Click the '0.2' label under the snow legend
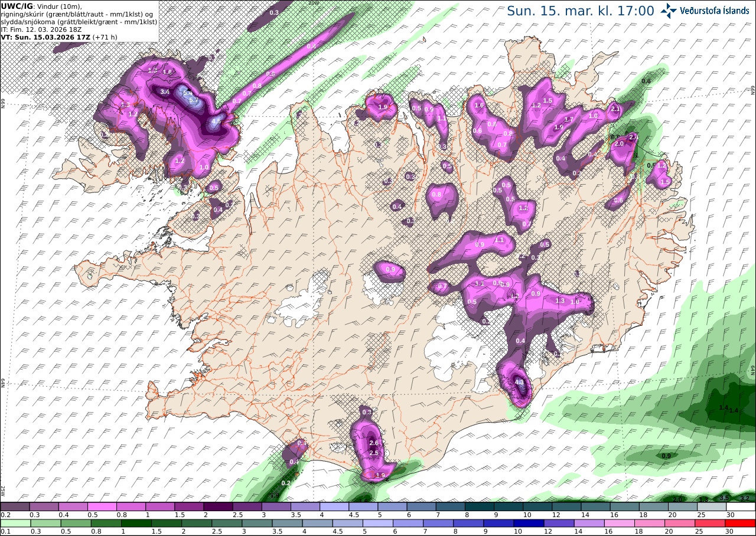Viewport: 756px width, 536px height. (x=5, y=515)
